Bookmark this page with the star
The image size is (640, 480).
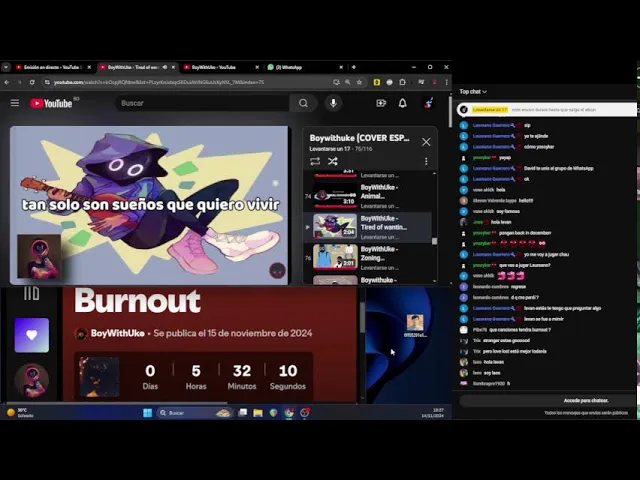pos(359,82)
